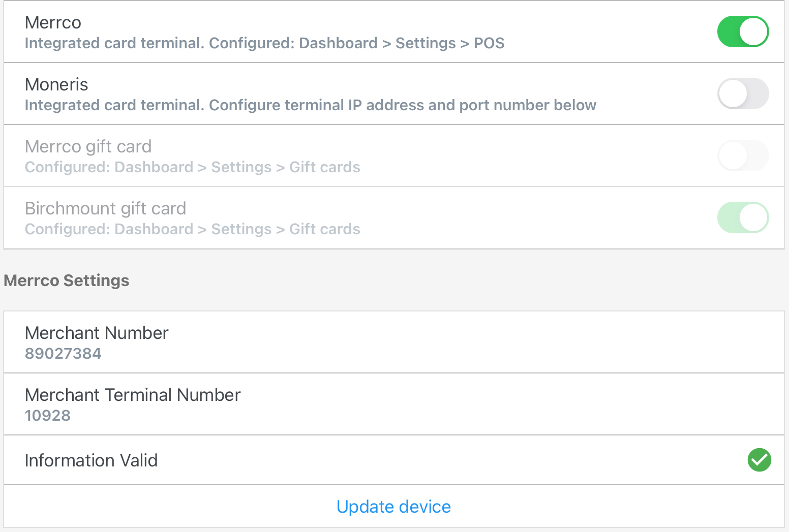Click the configuration path under Merrco gift card
This screenshot has width=789, height=532.
click(192, 167)
